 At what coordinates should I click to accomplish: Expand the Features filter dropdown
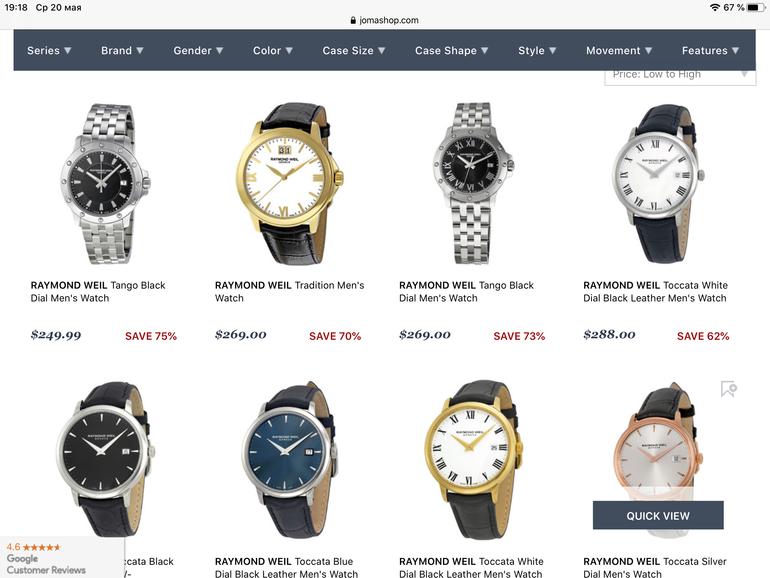[x=711, y=51]
